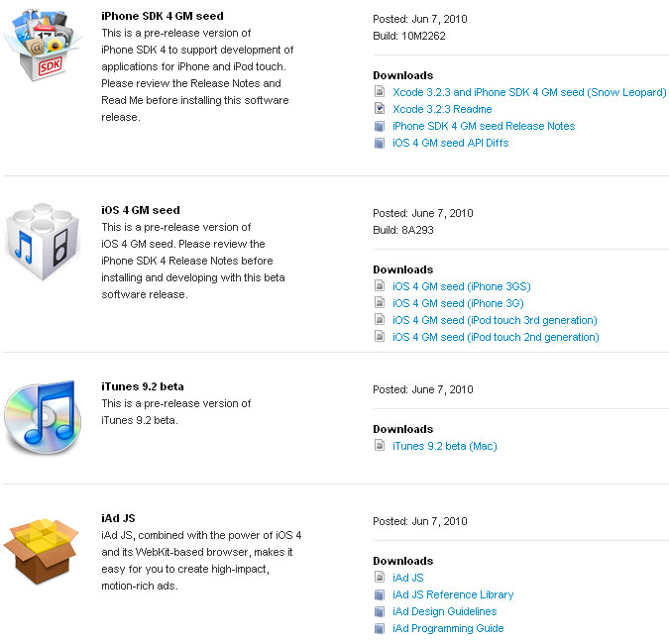Click the document icon beside iOS 4 GM seed (iPhone 3G)

[x=380, y=303]
